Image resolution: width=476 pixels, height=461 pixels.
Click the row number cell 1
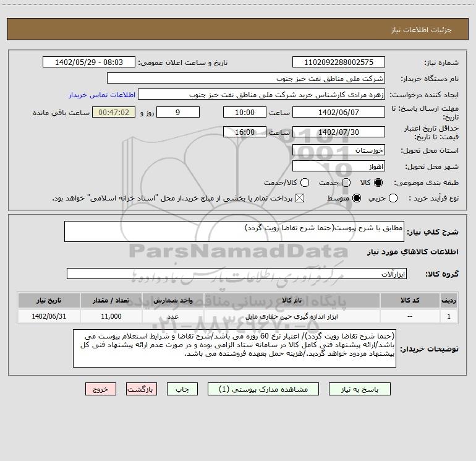(449, 316)
